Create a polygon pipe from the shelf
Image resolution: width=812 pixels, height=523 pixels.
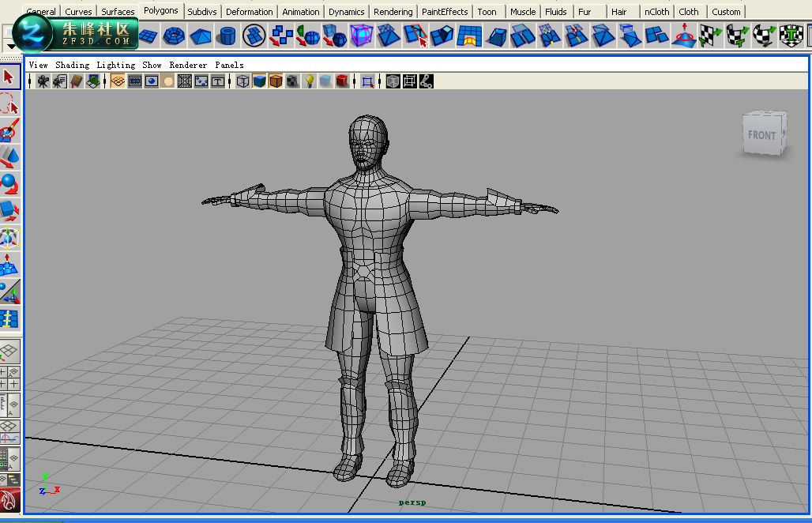pyautogui.click(x=227, y=36)
